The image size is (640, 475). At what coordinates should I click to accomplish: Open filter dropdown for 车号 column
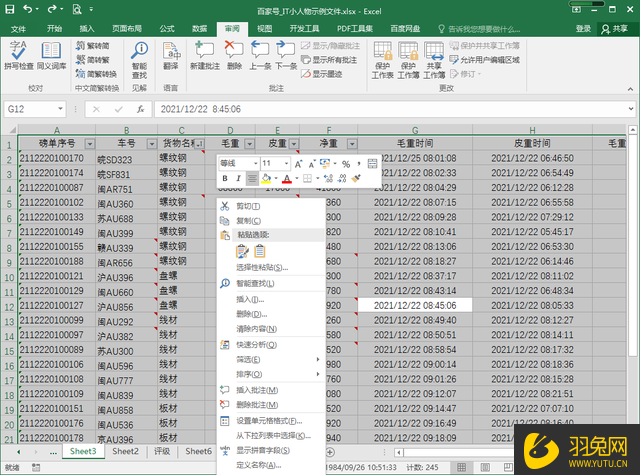click(x=152, y=144)
